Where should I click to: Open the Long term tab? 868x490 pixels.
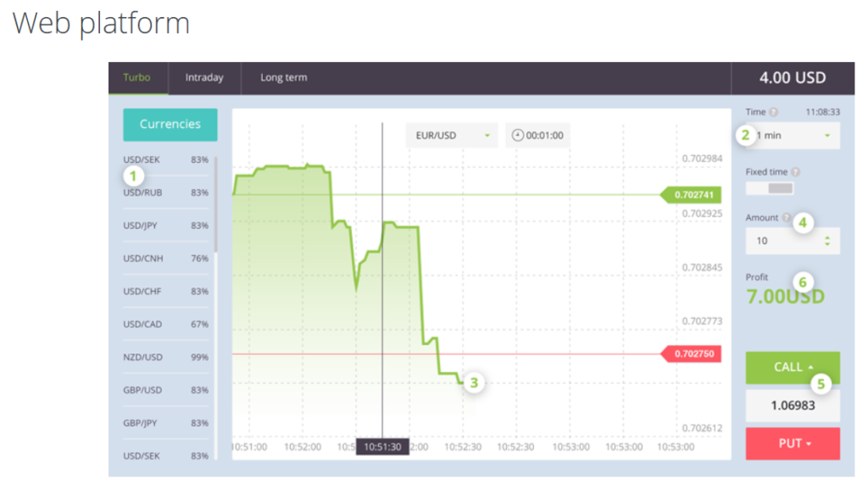tap(283, 78)
